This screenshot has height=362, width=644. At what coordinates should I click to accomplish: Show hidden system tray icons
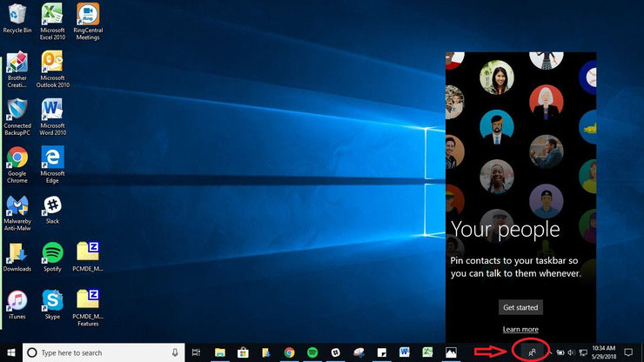click(550, 352)
